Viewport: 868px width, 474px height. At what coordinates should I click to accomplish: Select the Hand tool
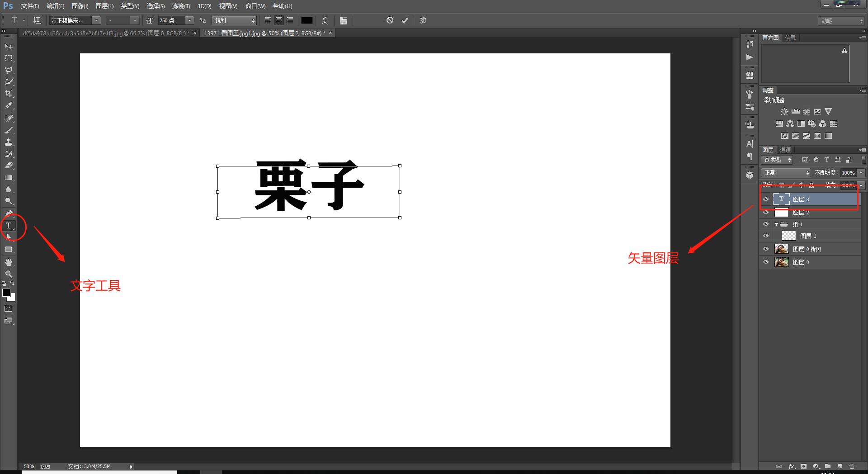(8, 261)
